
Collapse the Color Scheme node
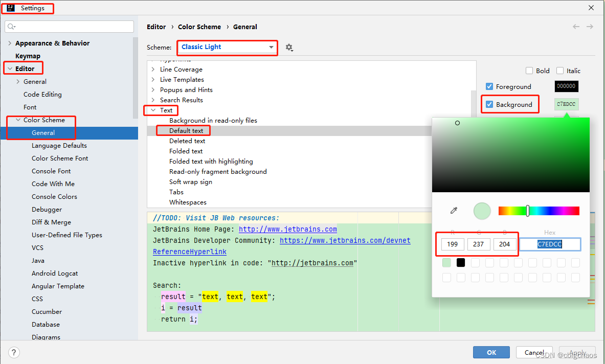point(18,120)
